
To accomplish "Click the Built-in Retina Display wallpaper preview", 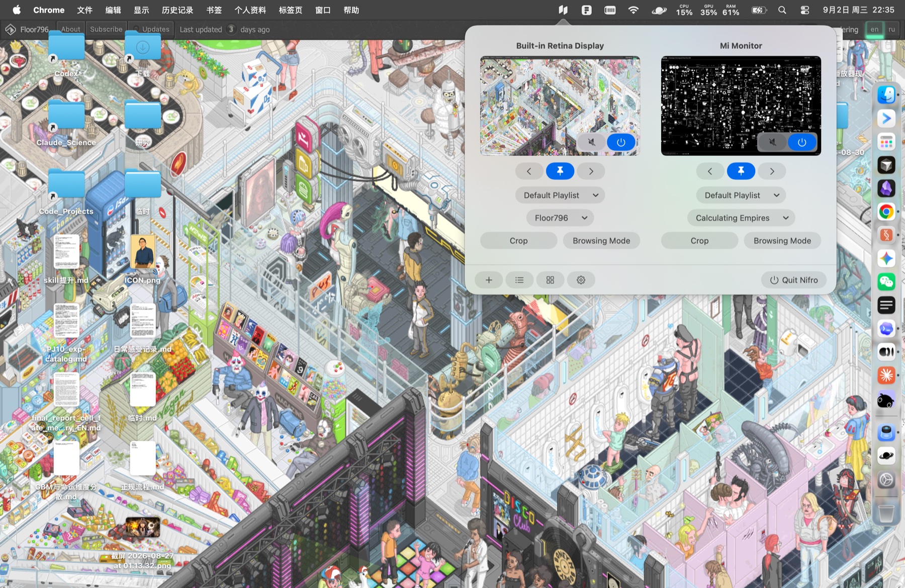I will tap(560, 106).
